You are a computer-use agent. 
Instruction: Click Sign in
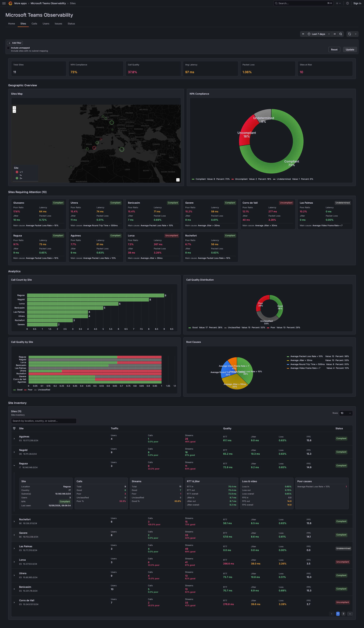point(357,3)
